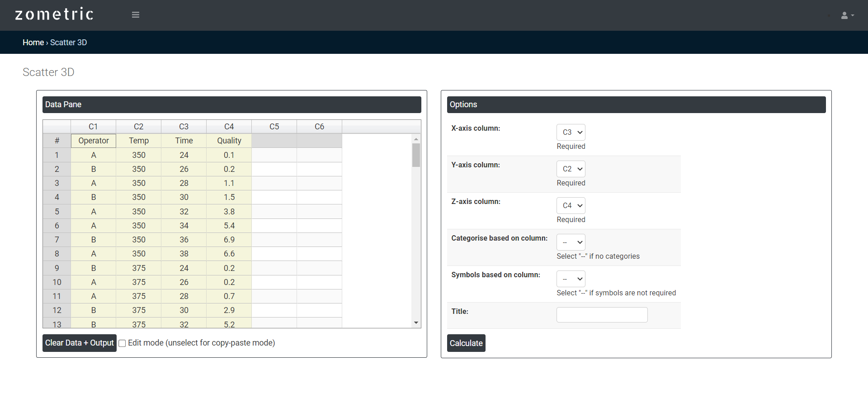Click Scatter 3D breadcrumb item

(x=68, y=43)
